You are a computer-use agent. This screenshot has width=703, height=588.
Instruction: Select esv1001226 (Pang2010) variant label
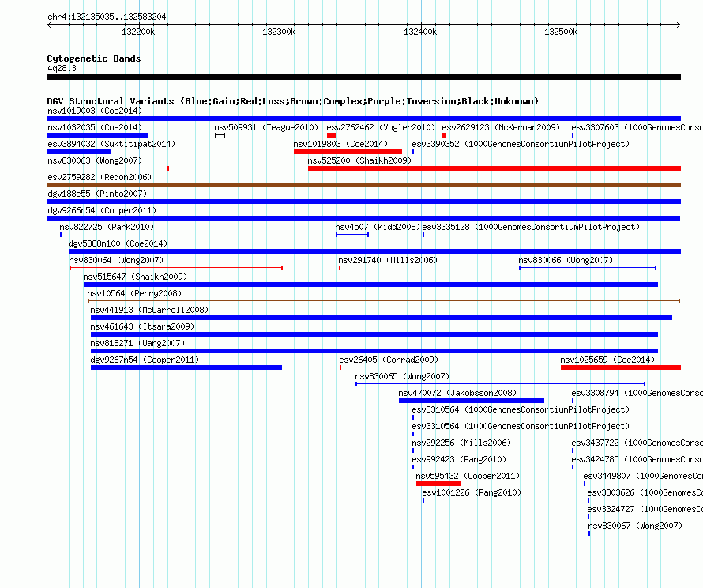point(472,492)
